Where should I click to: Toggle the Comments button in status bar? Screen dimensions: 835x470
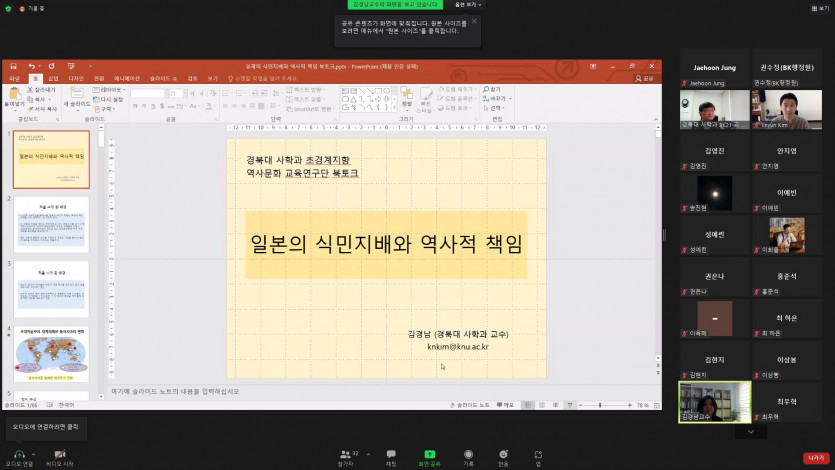point(505,405)
